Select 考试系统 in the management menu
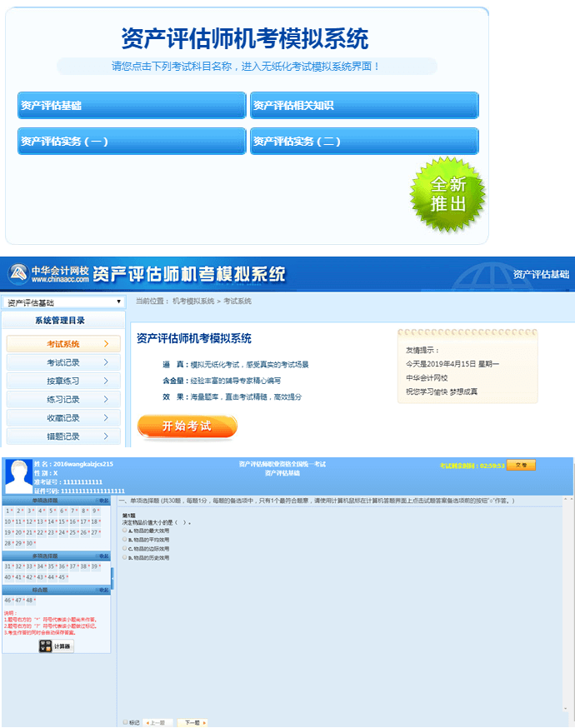This screenshot has width=575, height=728. [63, 343]
